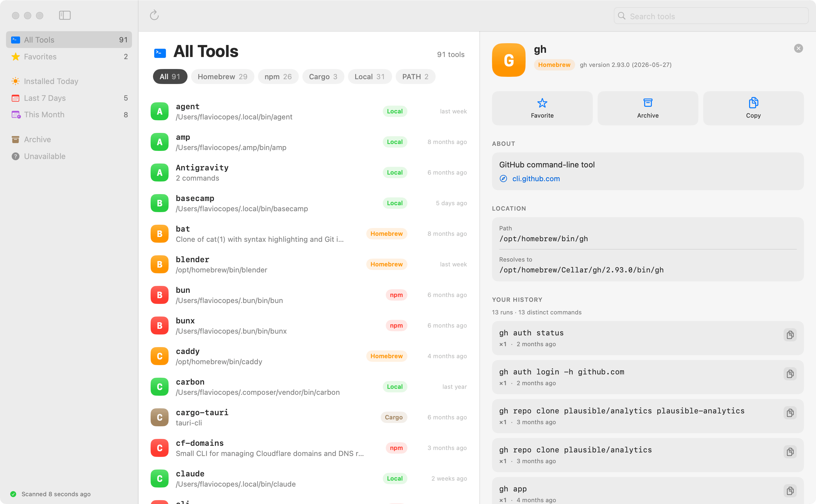This screenshot has height=504, width=816.
Task: Click the basecamp tool icon
Action: [x=160, y=203]
